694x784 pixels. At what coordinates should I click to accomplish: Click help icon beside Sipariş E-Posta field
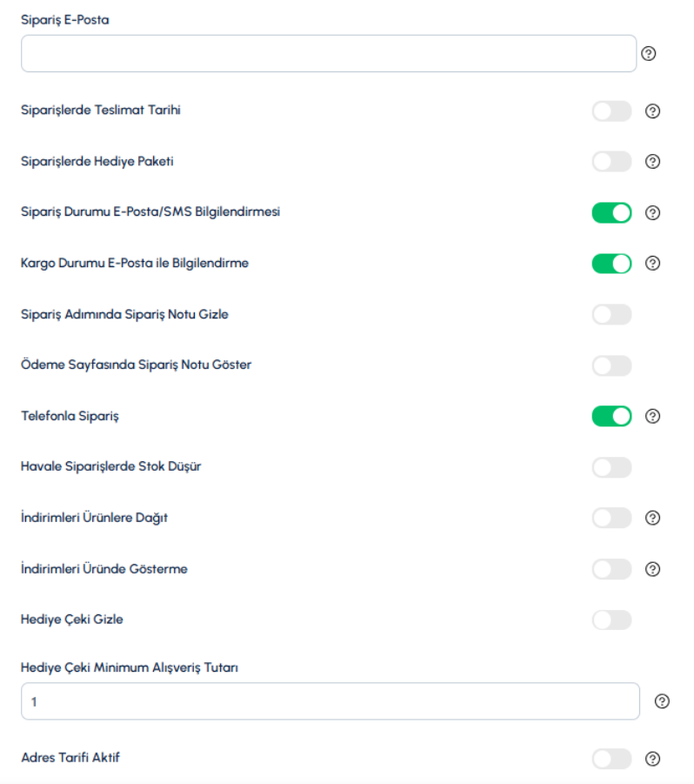[649, 53]
